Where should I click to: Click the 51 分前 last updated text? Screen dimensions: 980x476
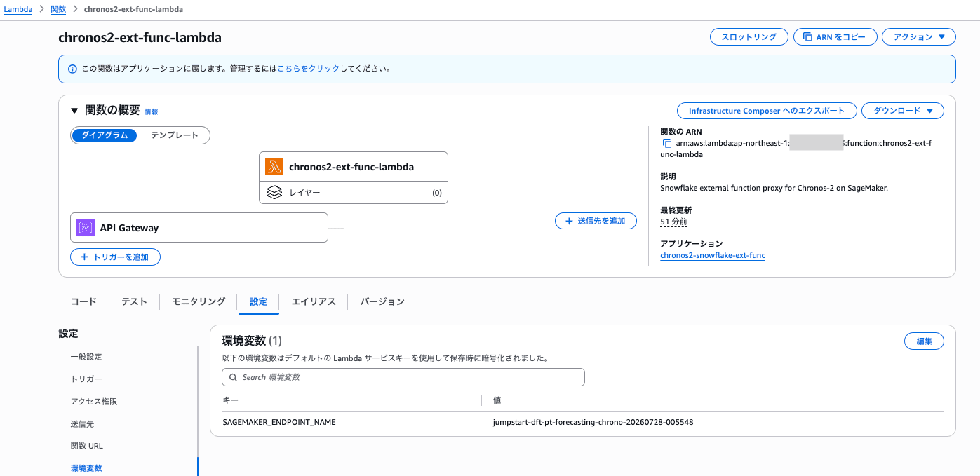click(x=673, y=222)
